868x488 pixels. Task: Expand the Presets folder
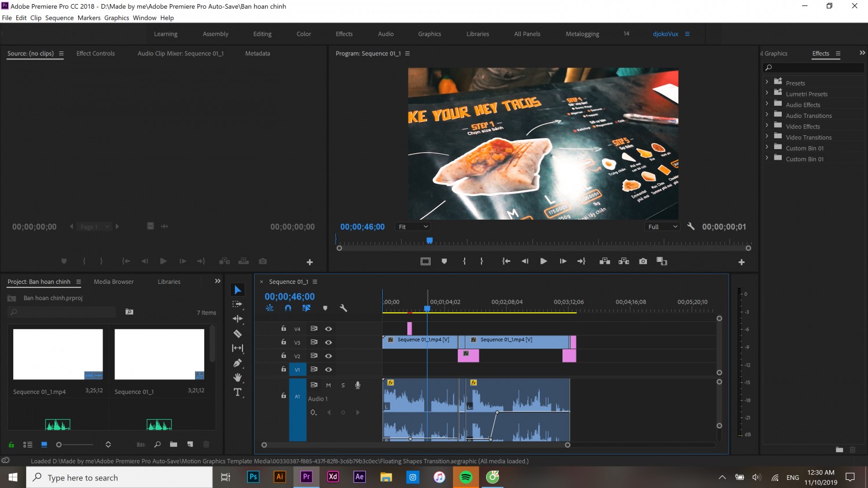[767, 83]
